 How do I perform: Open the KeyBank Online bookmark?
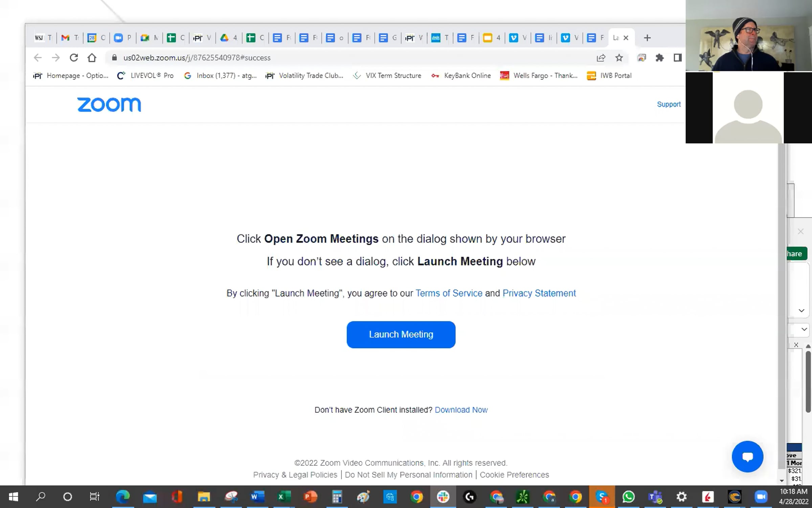tap(461, 76)
